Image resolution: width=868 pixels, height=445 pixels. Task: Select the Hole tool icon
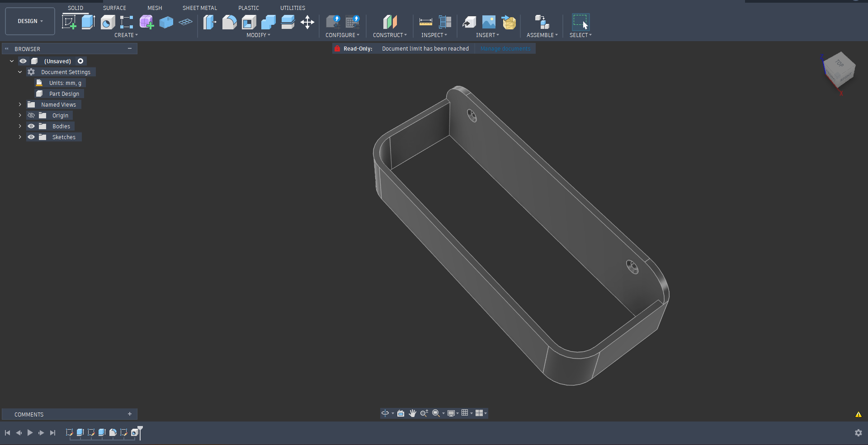[x=108, y=22]
